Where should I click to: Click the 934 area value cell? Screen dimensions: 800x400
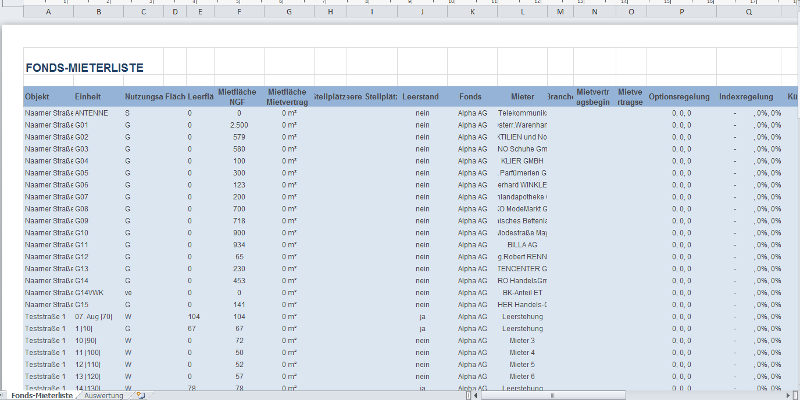[239, 245]
